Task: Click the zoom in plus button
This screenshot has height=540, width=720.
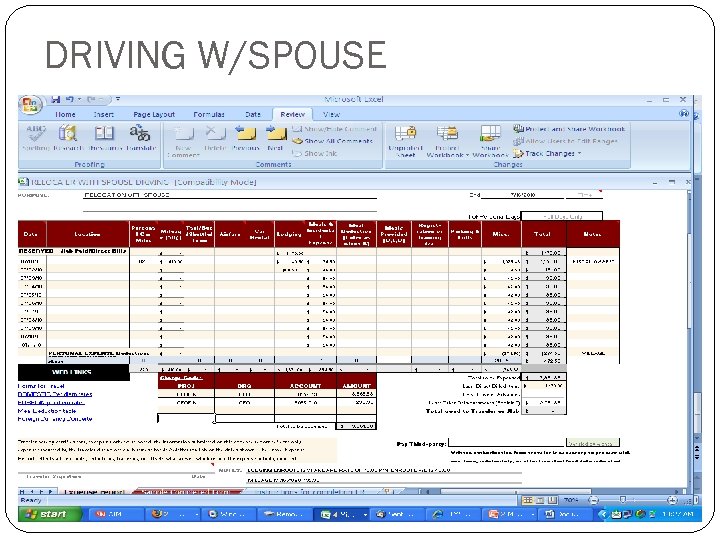Action: [672, 500]
